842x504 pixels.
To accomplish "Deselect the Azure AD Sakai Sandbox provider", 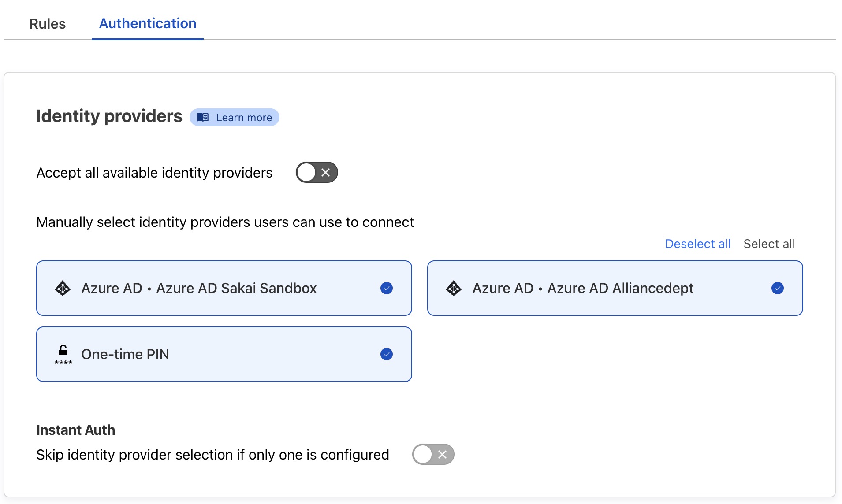I will 224,288.
